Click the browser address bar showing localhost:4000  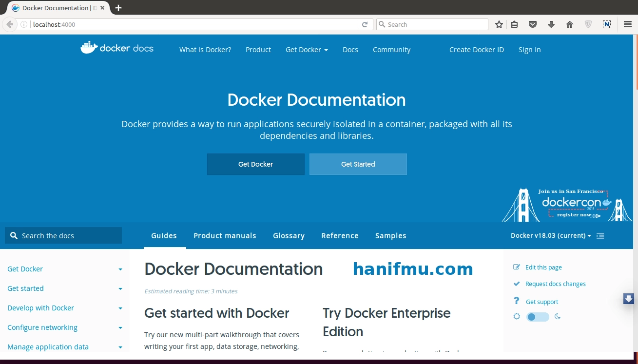(193, 24)
